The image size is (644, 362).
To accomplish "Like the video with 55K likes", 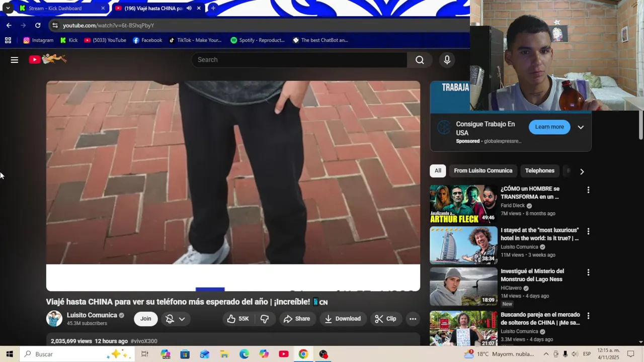I will point(238,319).
